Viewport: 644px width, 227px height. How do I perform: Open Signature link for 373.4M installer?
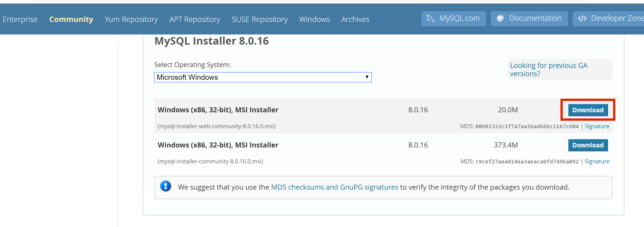[x=597, y=161]
